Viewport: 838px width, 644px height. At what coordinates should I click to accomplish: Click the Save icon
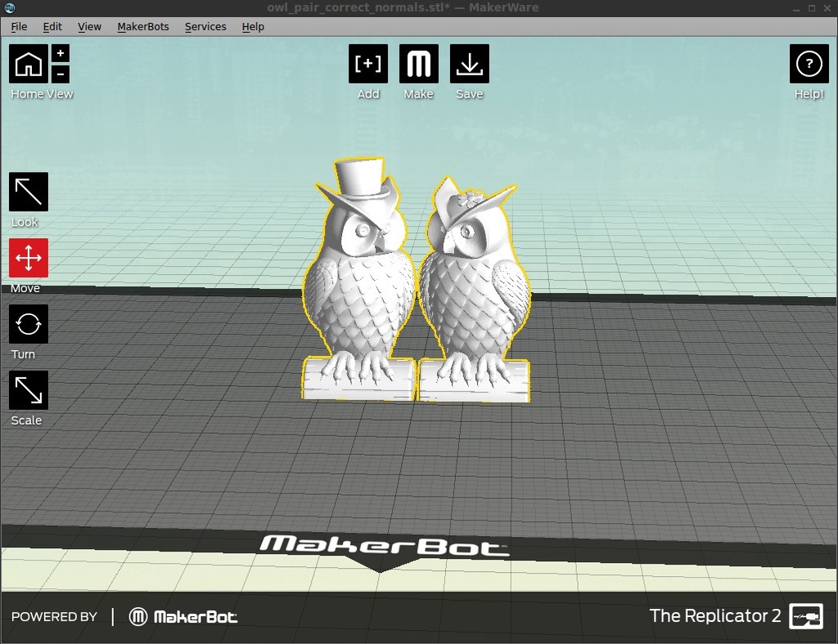(x=469, y=62)
